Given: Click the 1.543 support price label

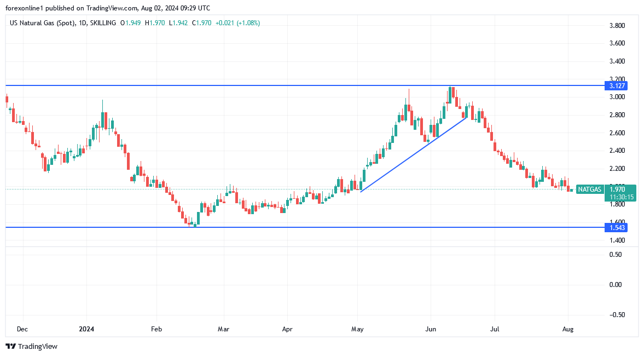Looking at the screenshot, I should pos(616,228).
